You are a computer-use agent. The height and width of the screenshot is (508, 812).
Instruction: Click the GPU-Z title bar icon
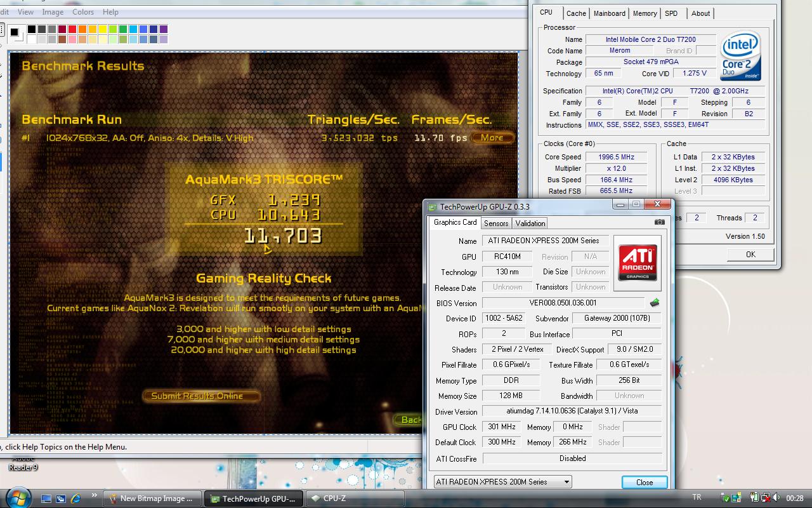(432, 206)
